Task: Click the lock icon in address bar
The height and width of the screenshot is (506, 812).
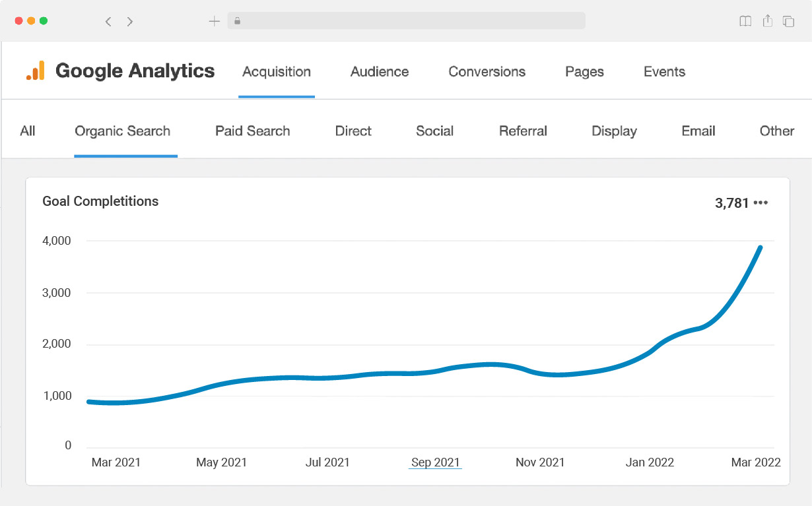Action: pyautogui.click(x=238, y=21)
